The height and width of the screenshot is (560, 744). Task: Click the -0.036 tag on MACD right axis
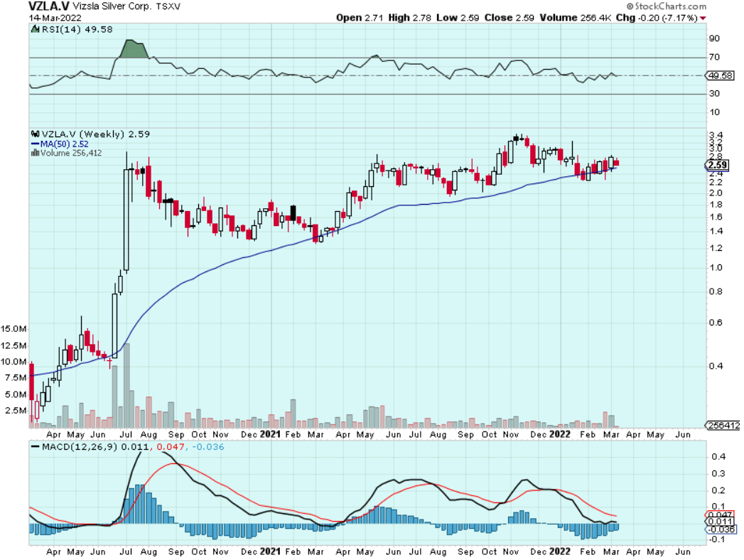[721, 529]
